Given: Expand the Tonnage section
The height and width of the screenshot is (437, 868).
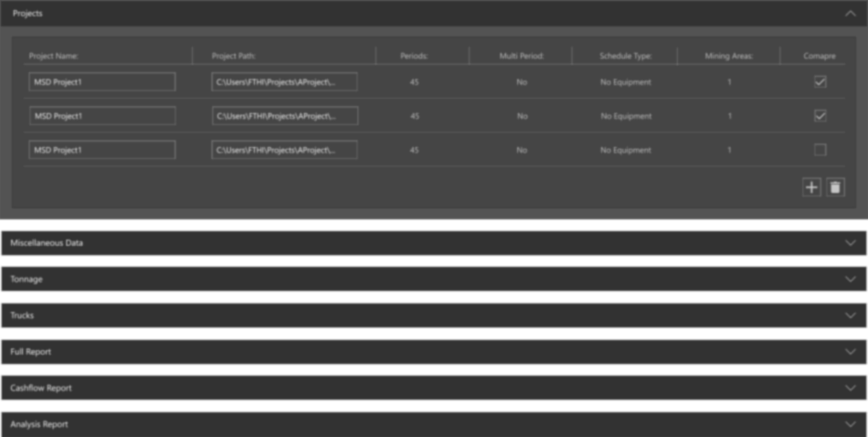Looking at the screenshot, I should pyautogui.click(x=850, y=279).
